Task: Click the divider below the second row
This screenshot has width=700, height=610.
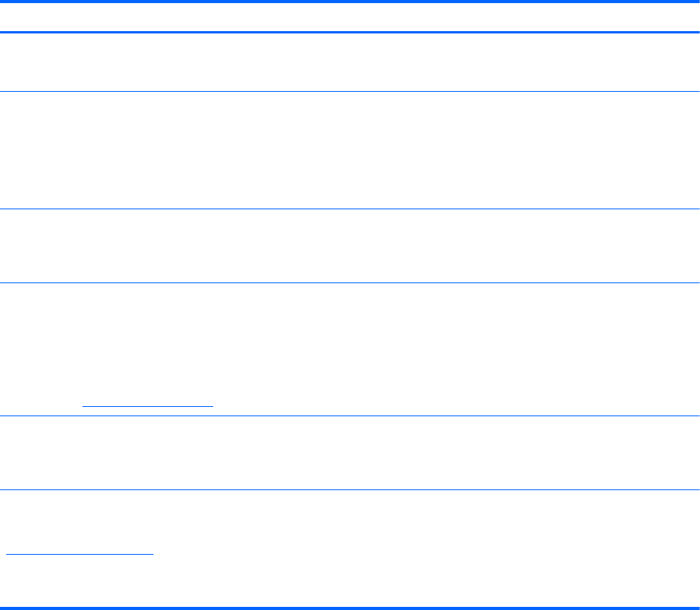Action: click(x=350, y=209)
